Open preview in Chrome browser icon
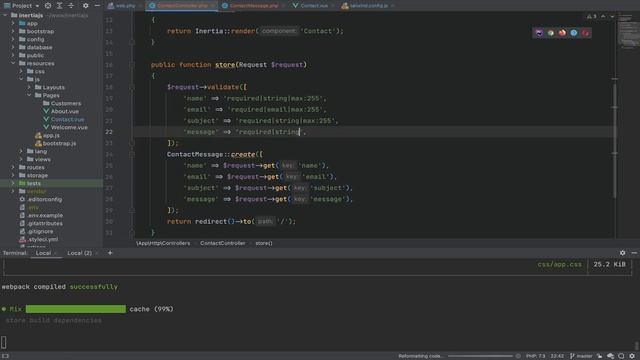Viewport: 640px width, 360px height. (x=551, y=33)
